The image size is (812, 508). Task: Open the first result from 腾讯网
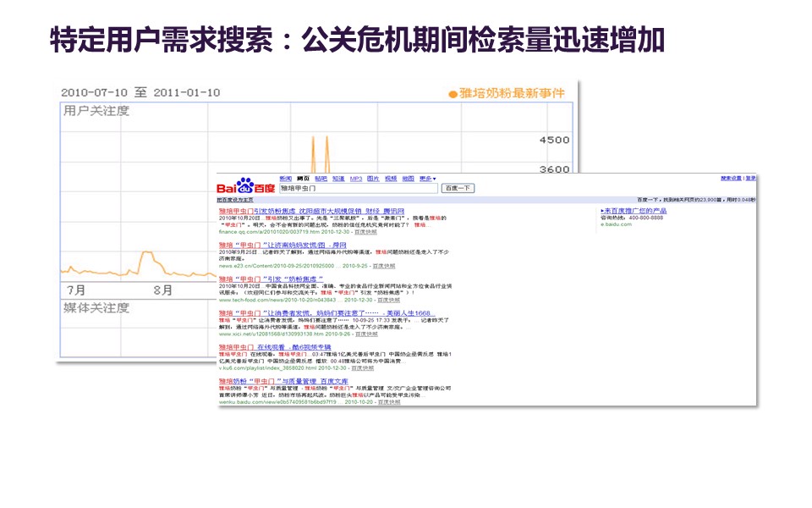pyautogui.click(x=310, y=210)
